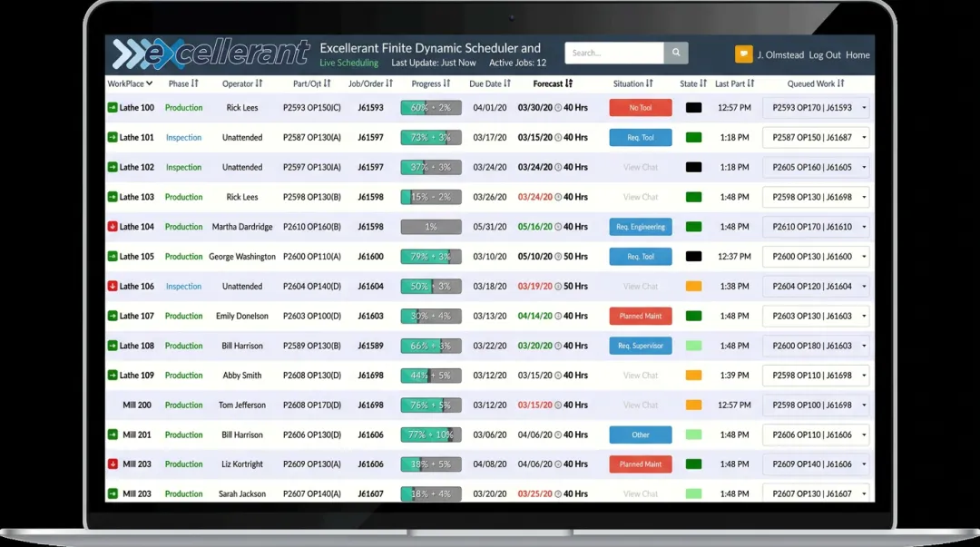The width and height of the screenshot is (980, 547).
Task: Sort by the Situation column arrows
Action: (x=650, y=83)
